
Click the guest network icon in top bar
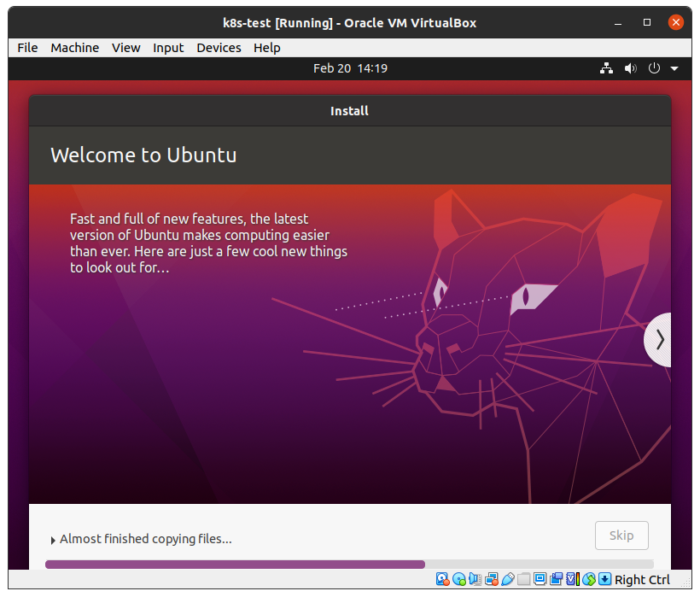606,68
